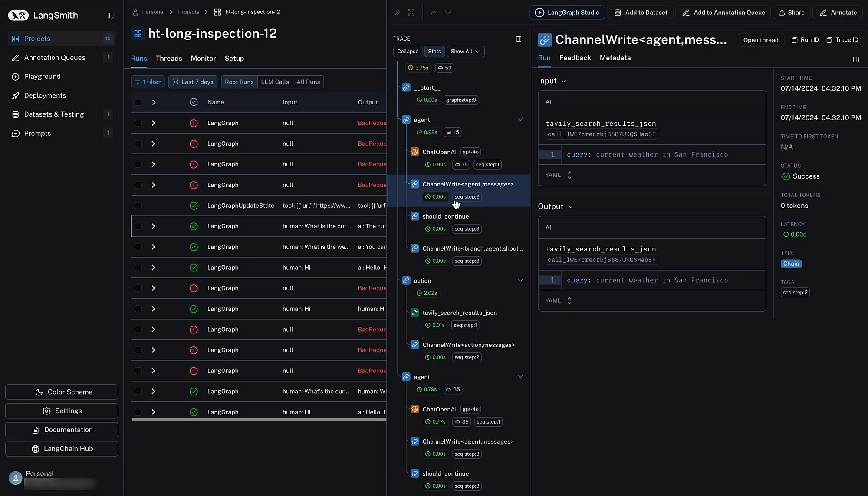Screen dimensions: 868x496
Task: Check the 'What's the cur...' row checkbox
Action: click(138, 392)
